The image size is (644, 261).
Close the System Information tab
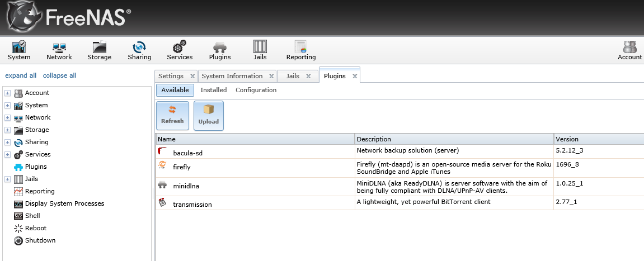[x=271, y=77]
